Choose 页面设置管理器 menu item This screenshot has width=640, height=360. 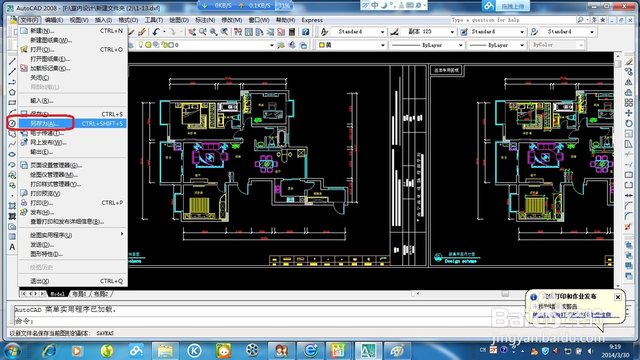[73, 165]
